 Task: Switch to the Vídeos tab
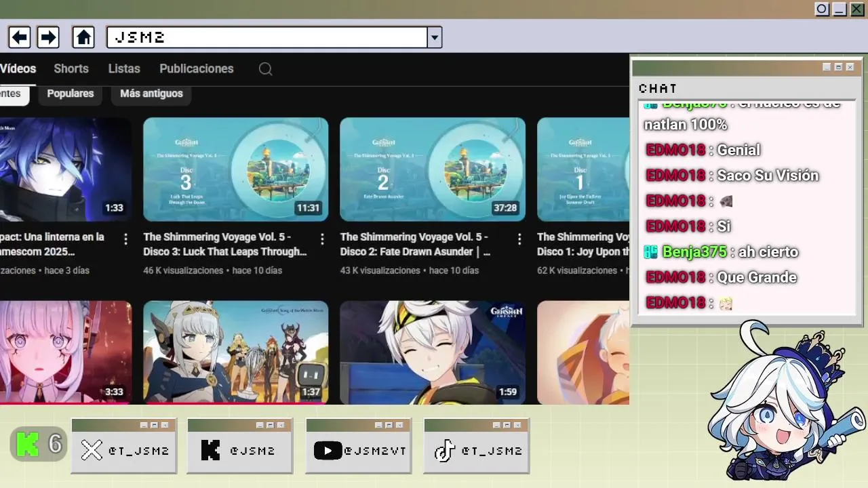pyautogui.click(x=18, y=68)
